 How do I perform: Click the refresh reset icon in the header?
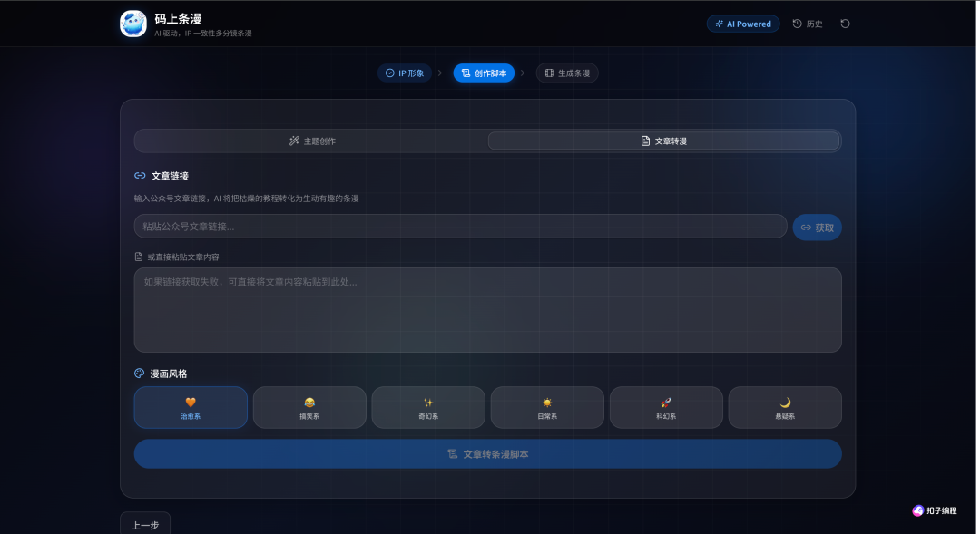(845, 24)
